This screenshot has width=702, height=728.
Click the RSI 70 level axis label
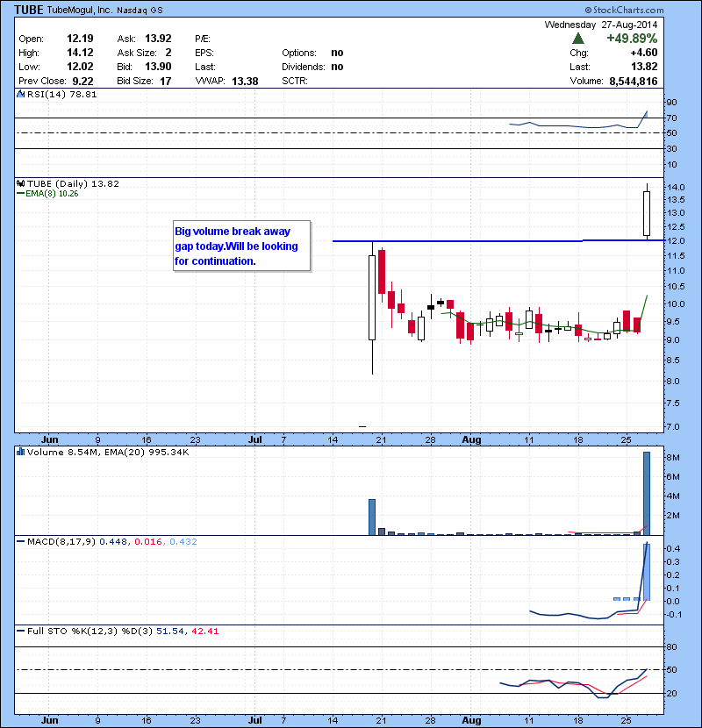point(672,118)
